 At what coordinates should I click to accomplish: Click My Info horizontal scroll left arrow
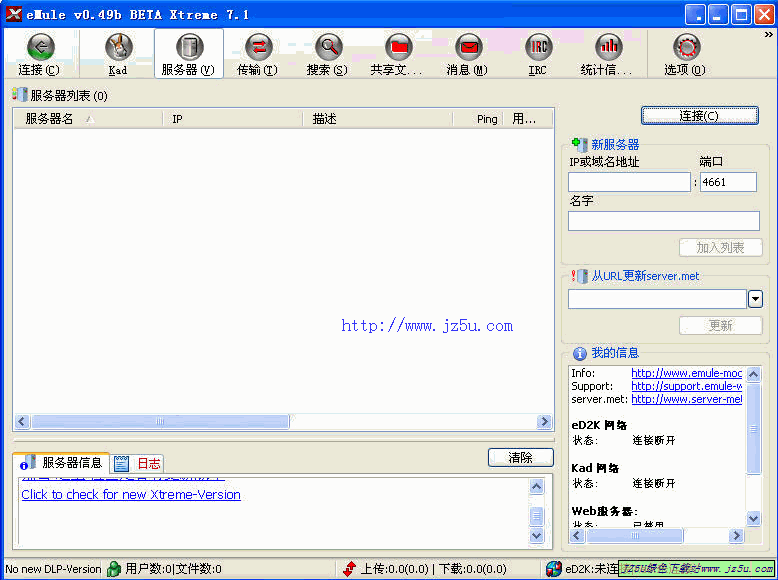tap(577, 536)
